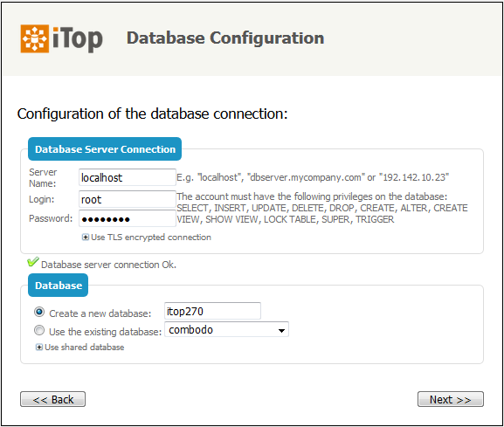Viewport: 504px width, 427px height.
Task: Click inside the Password field
Action: coord(128,219)
